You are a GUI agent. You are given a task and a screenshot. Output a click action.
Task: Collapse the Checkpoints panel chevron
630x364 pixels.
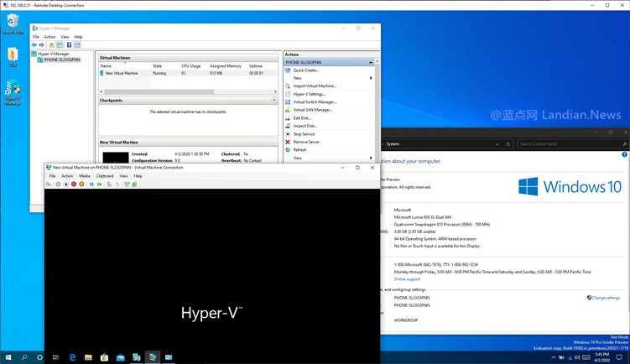(x=274, y=100)
